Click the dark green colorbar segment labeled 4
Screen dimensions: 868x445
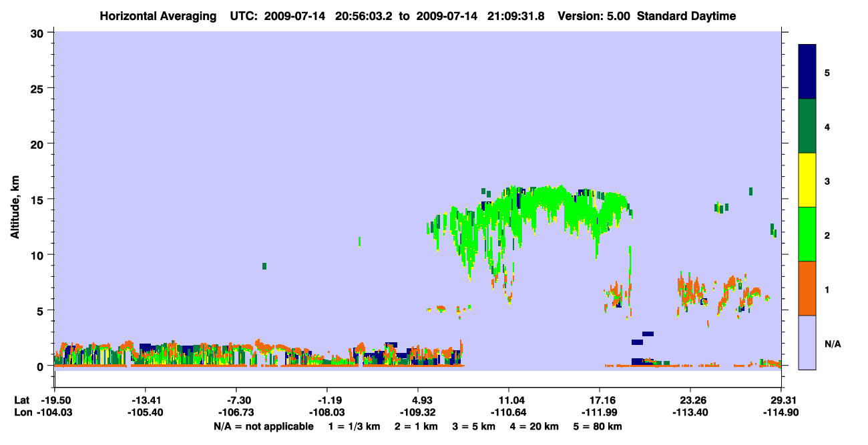click(807, 126)
